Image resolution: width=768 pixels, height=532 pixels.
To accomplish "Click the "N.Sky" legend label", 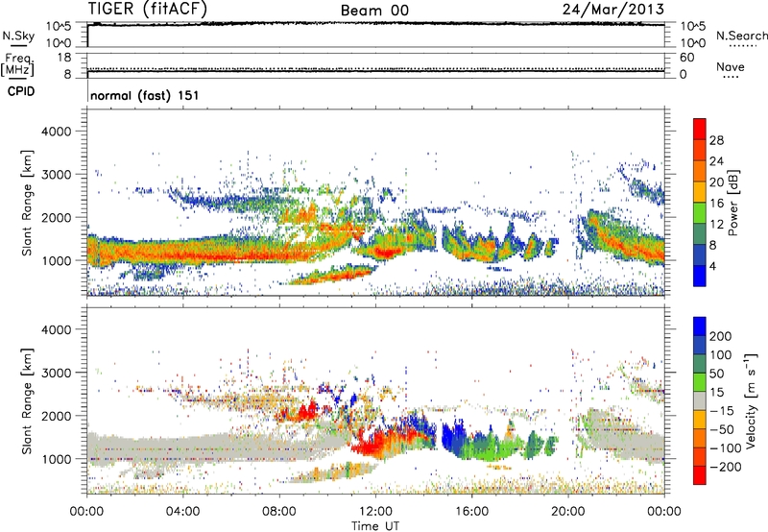I will click(x=18, y=36).
